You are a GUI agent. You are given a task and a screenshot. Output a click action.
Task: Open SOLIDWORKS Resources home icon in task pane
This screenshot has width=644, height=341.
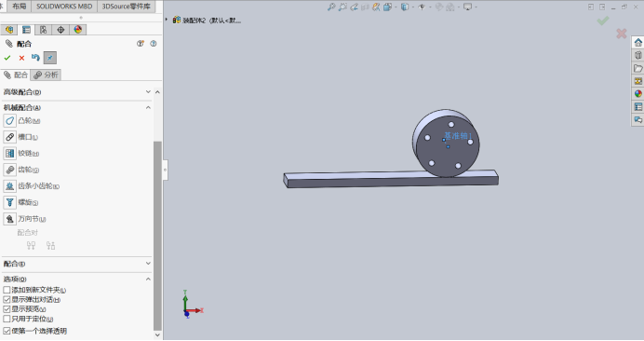[x=637, y=42]
